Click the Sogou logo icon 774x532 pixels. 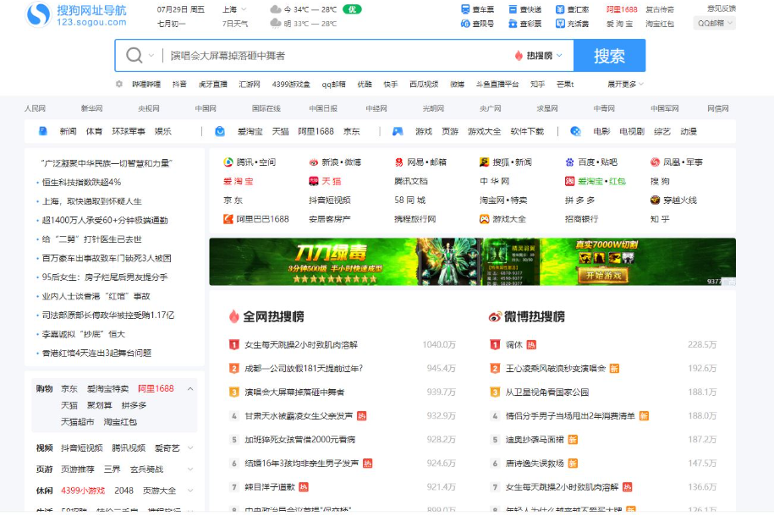(x=38, y=14)
